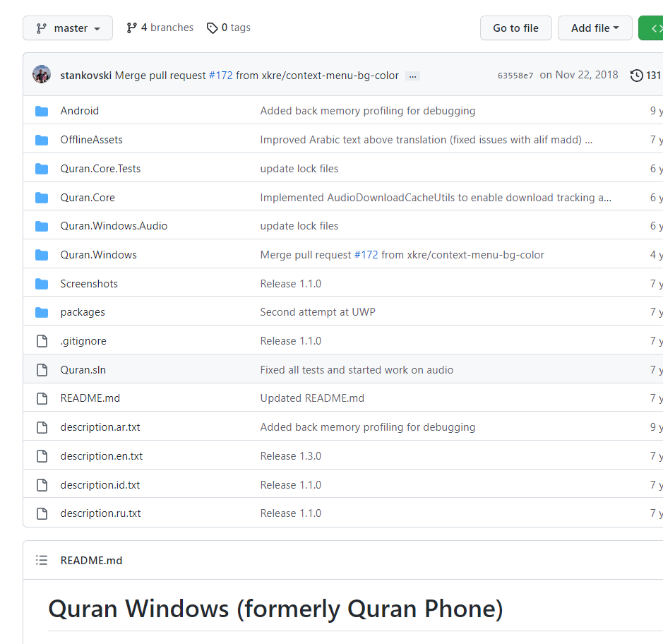
Task: View the 4 branches link
Action: tap(160, 28)
